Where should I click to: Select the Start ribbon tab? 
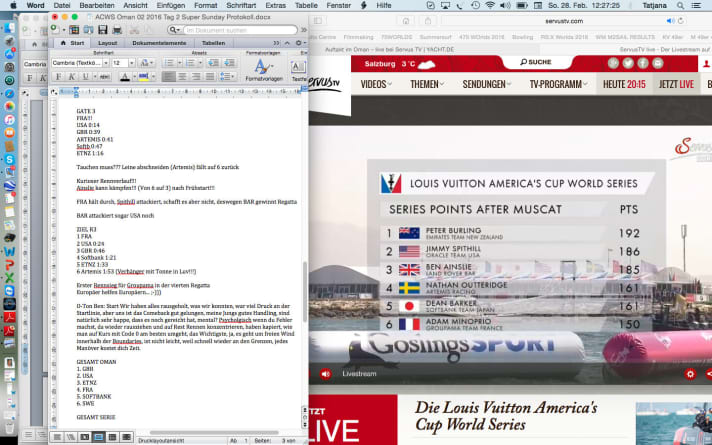(73, 43)
